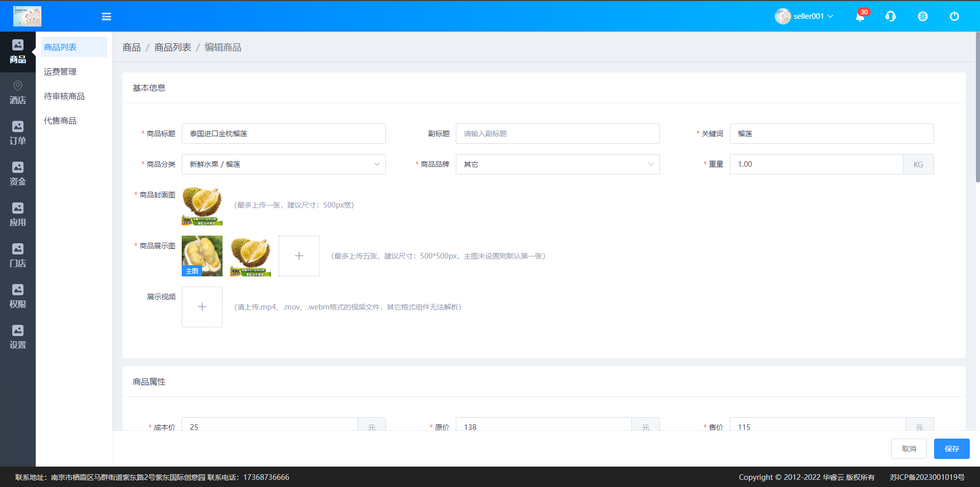Click the customer service headset icon
The height and width of the screenshot is (487, 980).
[891, 16]
